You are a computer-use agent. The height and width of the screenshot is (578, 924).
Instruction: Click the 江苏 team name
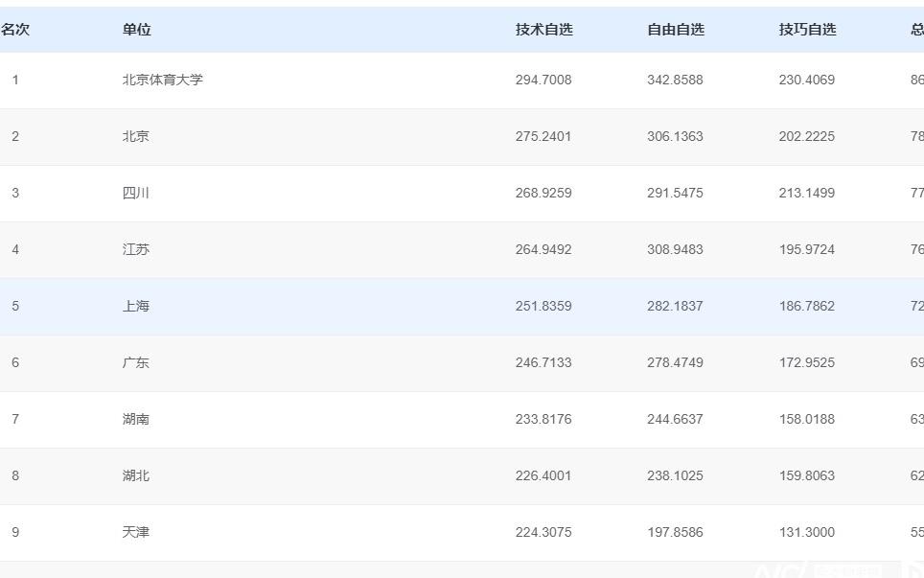(x=135, y=250)
